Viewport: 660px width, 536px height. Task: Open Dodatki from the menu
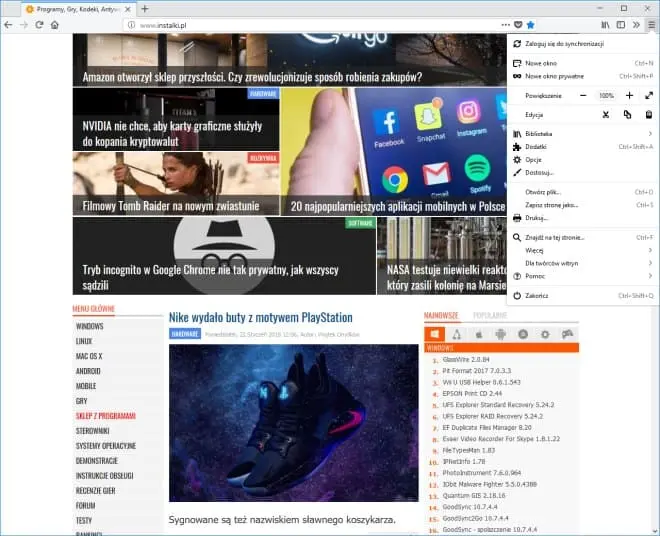tap(583, 147)
